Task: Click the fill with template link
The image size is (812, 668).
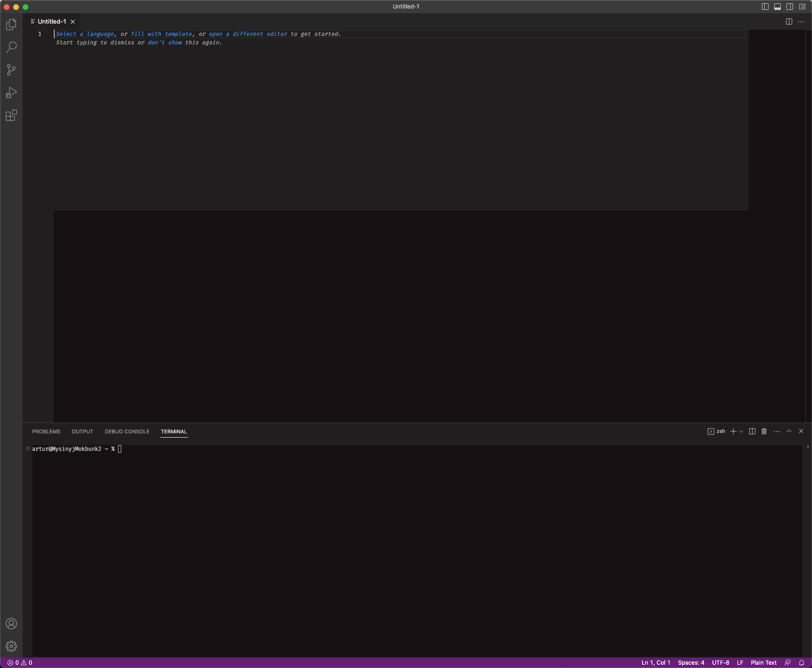Action: click(x=161, y=34)
